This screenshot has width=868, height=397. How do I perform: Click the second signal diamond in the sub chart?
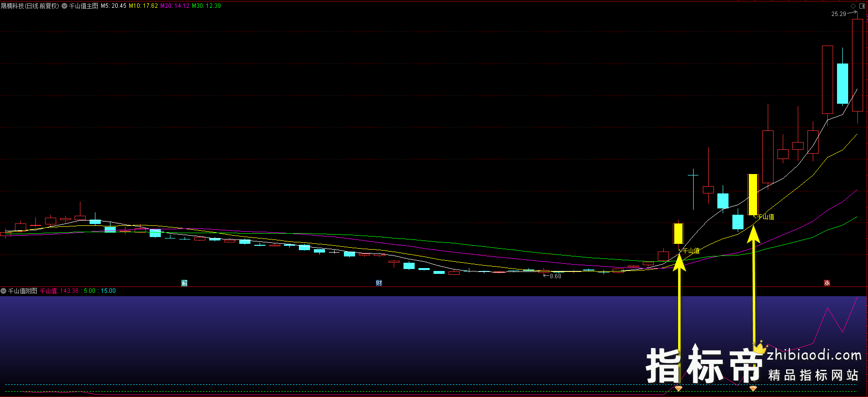(x=753, y=389)
